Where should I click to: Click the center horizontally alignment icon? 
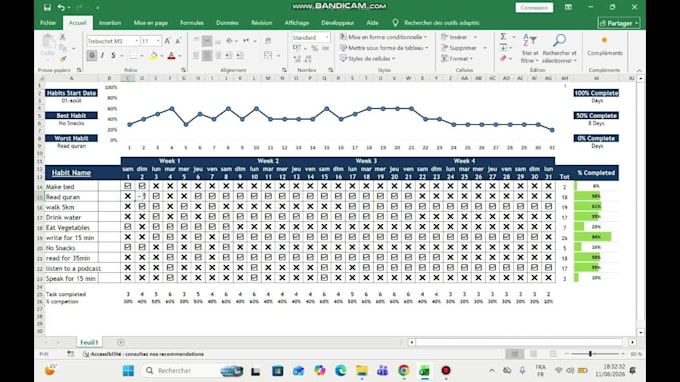tap(207, 56)
